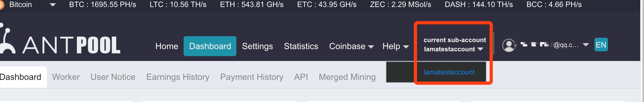Open the Statistics page

pyautogui.click(x=301, y=46)
